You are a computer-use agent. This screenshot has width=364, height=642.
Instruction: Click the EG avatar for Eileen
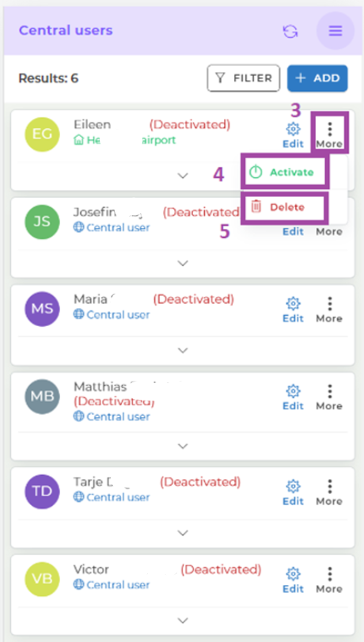[x=42, y=135]
